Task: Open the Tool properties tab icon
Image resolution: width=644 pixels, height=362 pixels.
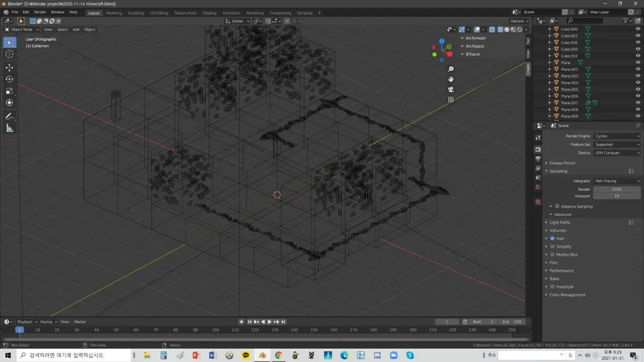Action: point(538,138)
